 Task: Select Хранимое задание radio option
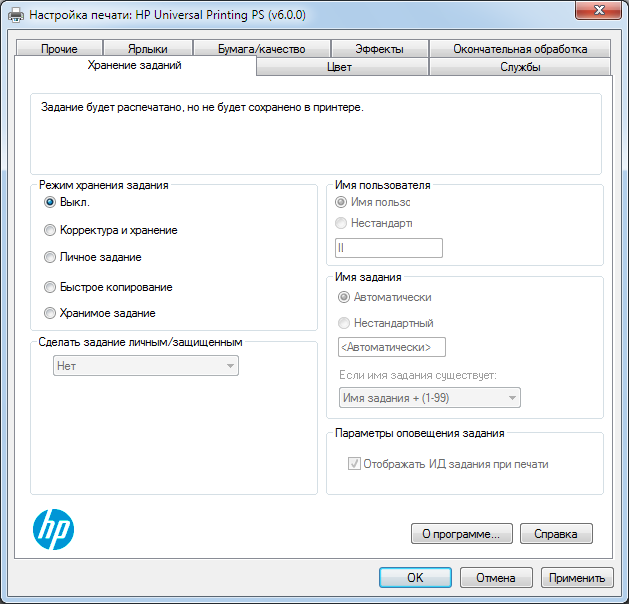pyautogui.click(x=50, y=313)
